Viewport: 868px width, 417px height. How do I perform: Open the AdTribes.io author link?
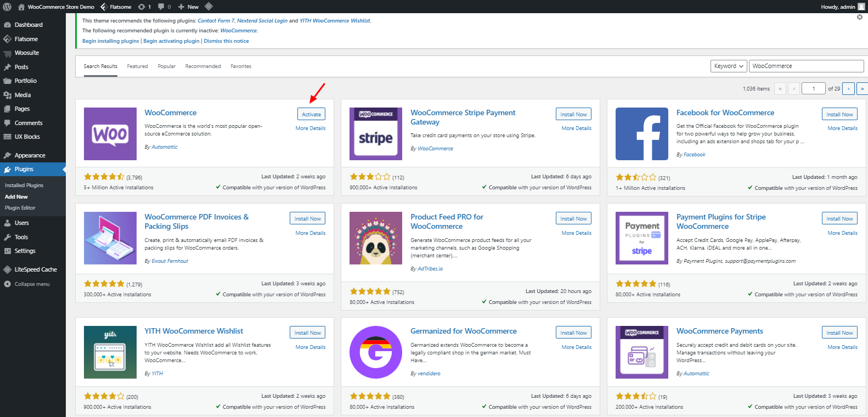point(430,269)
